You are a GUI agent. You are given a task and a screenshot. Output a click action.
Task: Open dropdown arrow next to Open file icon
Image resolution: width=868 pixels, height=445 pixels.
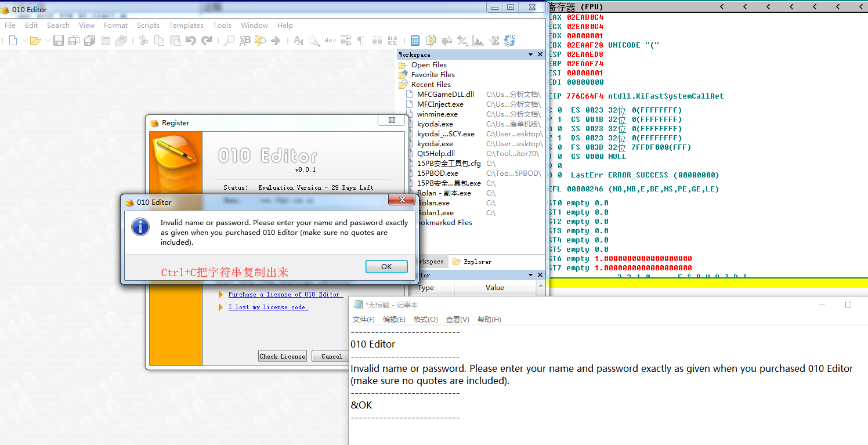coord(47,41)
